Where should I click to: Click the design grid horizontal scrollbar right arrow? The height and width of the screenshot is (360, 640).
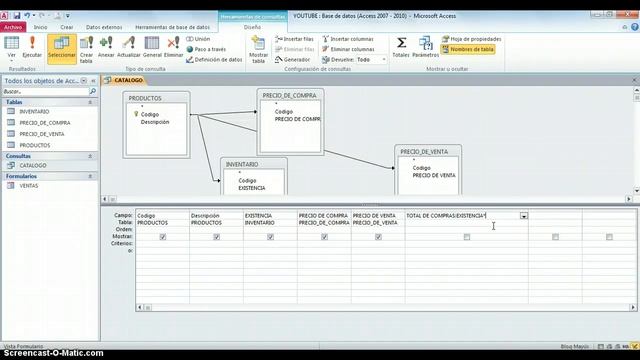633,307
